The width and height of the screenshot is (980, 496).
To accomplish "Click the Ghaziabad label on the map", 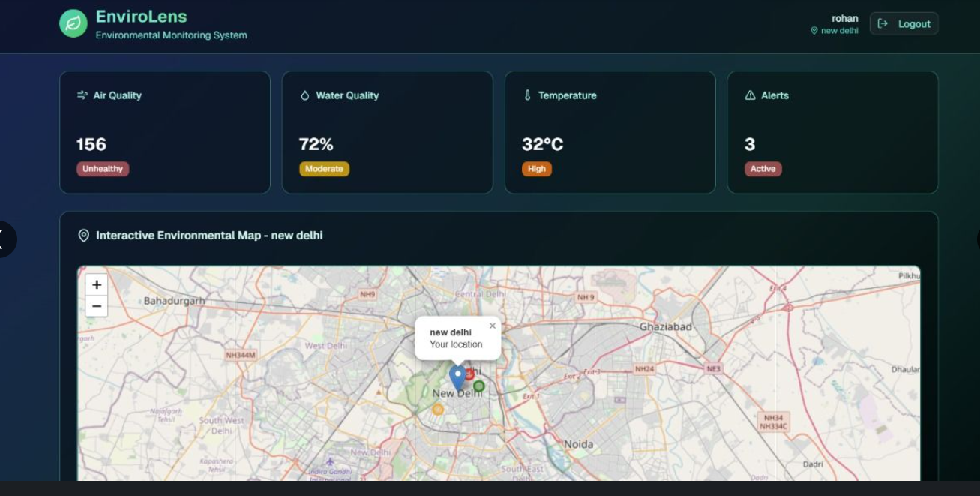I will (665, 327).
